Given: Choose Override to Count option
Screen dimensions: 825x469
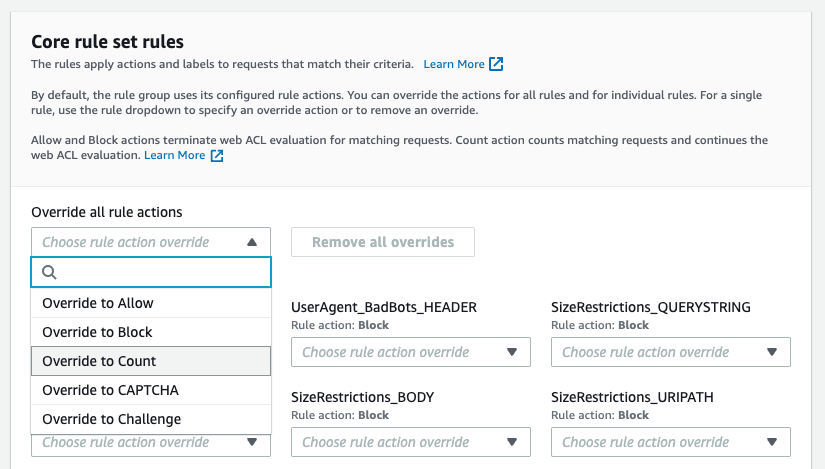Looking at the screenshot, I should [x=151, y=361].
